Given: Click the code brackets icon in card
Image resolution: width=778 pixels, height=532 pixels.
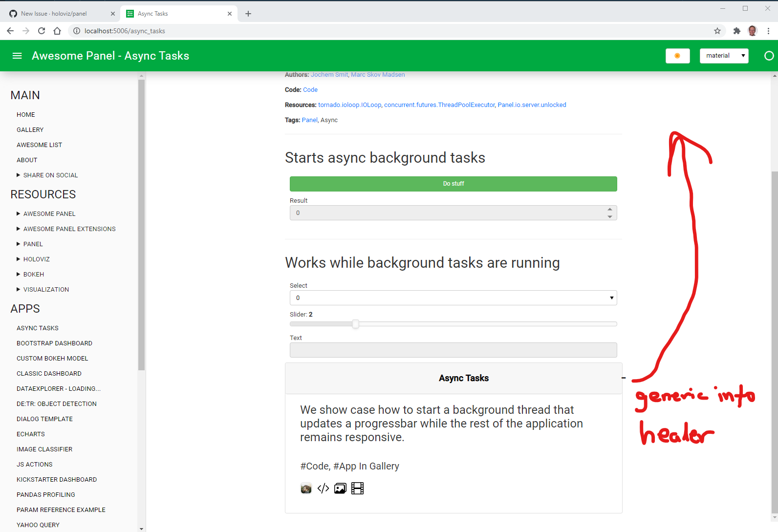Looking at the screenshot, I should click(323, 489).
